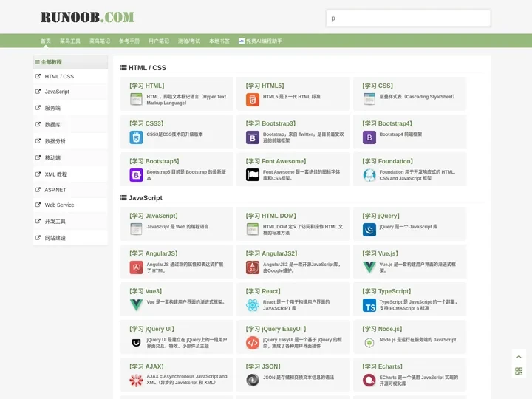Open 免费AI编程助手 in the navigation bar
This screenshot has width=532, height=399.
click(260, 41)
